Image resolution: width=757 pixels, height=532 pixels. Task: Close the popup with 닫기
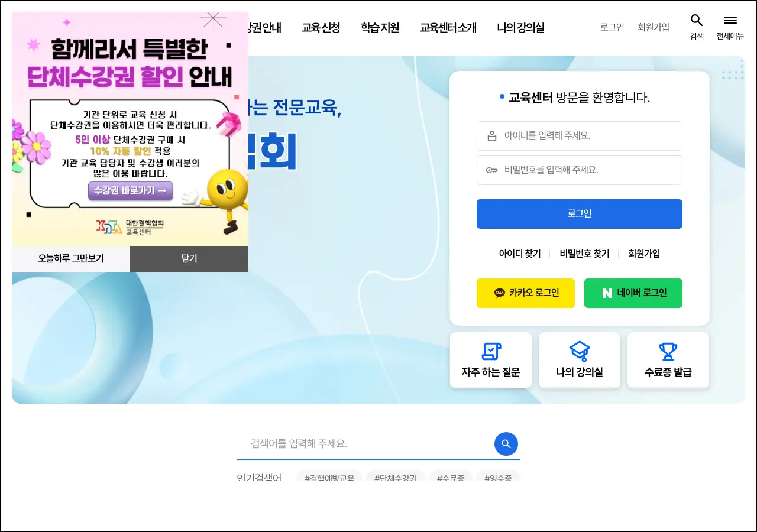[x=189, y=259]
